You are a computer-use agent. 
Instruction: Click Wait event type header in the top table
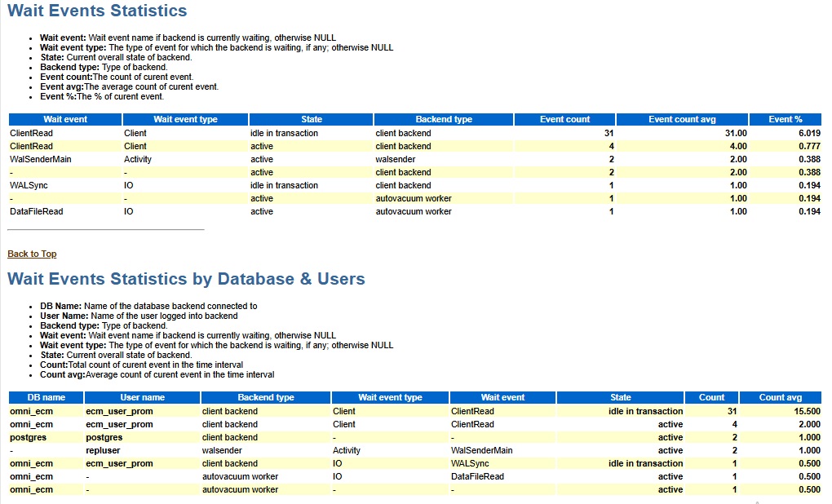click(x=185, y=119)
